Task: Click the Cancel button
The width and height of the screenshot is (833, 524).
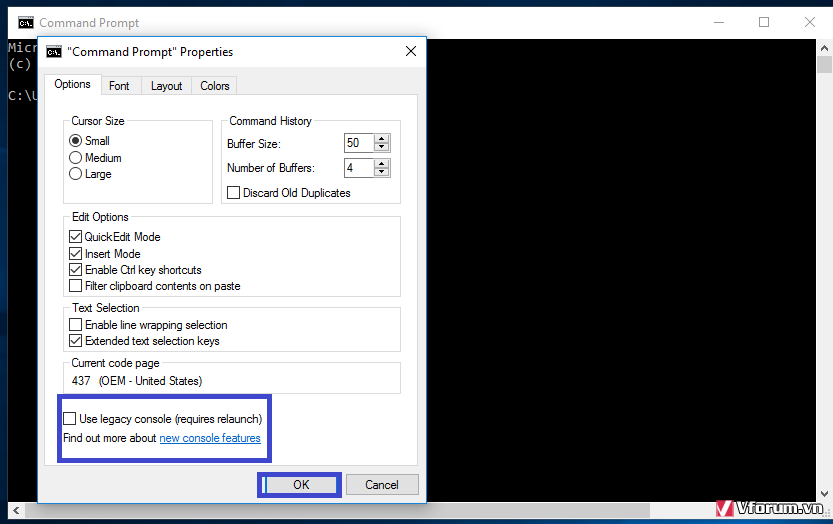Action: (x=382, y=485)
